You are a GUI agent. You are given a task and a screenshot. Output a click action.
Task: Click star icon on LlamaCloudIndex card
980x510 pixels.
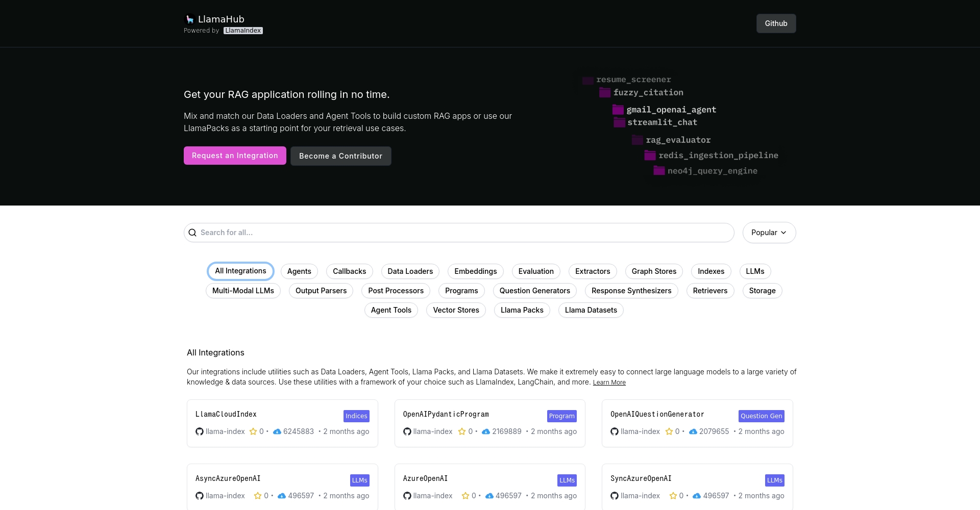point(253,431)
